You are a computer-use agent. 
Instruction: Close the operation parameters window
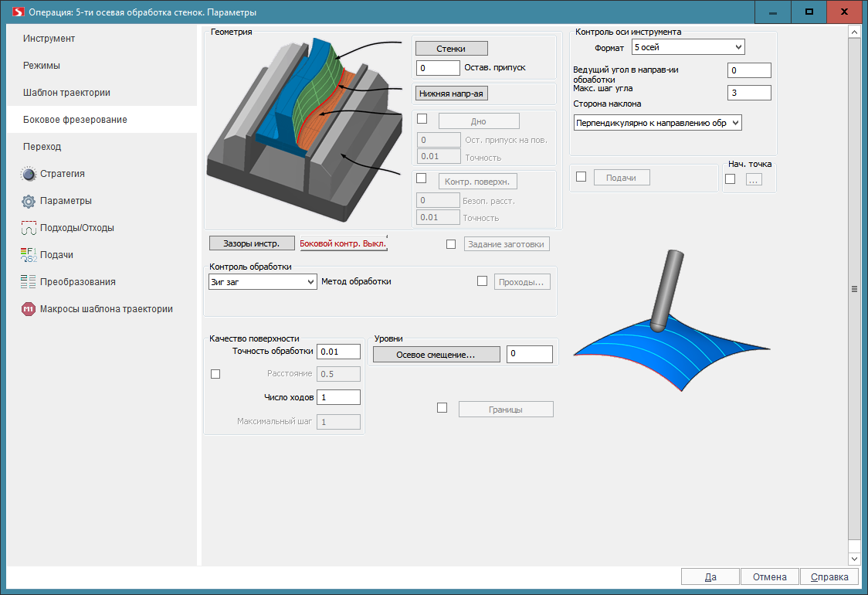(x=845, y=12)
